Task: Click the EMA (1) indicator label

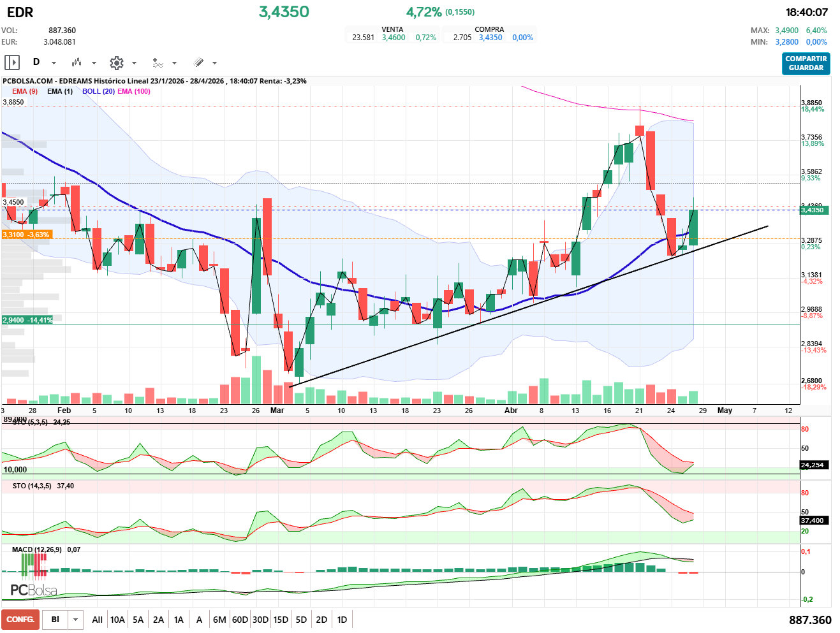Action: pyautogui.click(x=60, y=91)
